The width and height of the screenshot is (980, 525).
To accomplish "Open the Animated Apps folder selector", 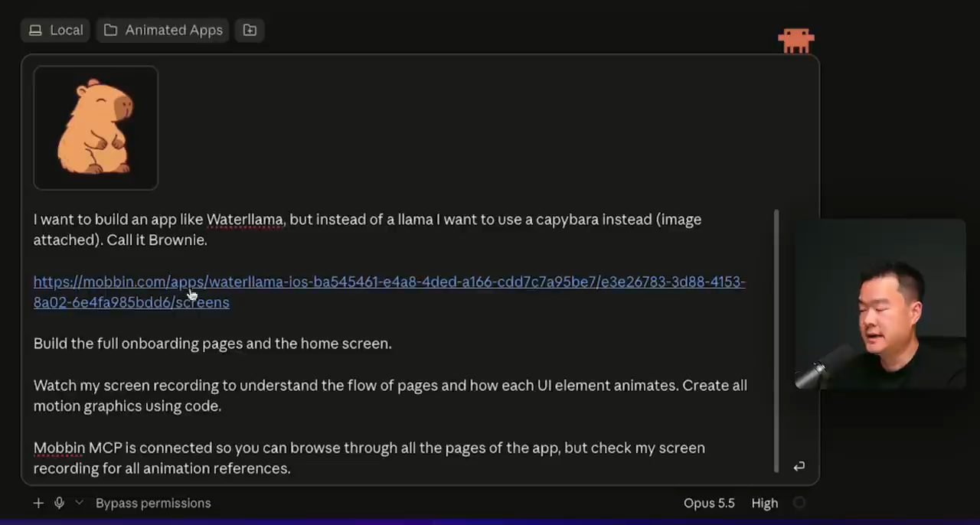I will [163, 30].
